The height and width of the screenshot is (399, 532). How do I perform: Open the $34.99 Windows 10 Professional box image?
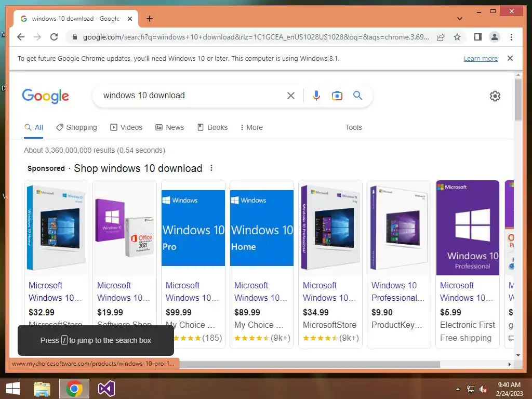(x=330, y=228)
